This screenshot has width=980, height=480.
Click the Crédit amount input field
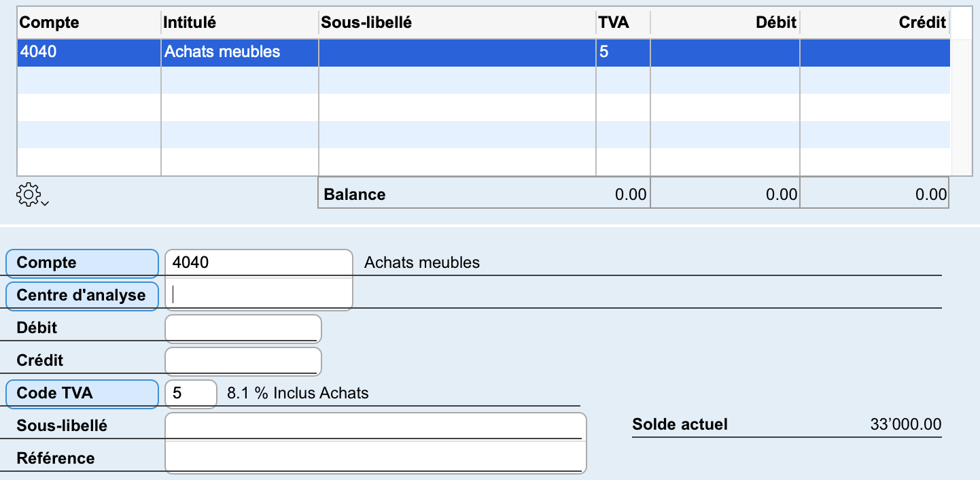[x=243, y=360]
